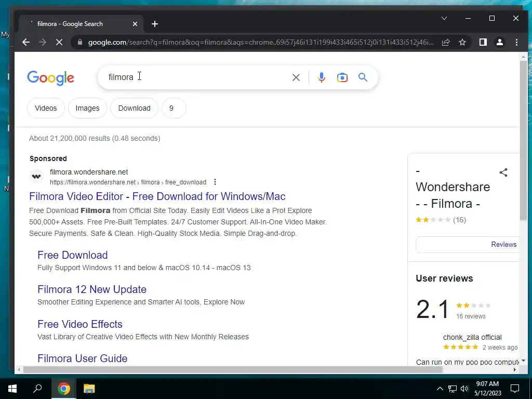Open Chrome's side panel
532x399 pixels.
coord(483,42)
